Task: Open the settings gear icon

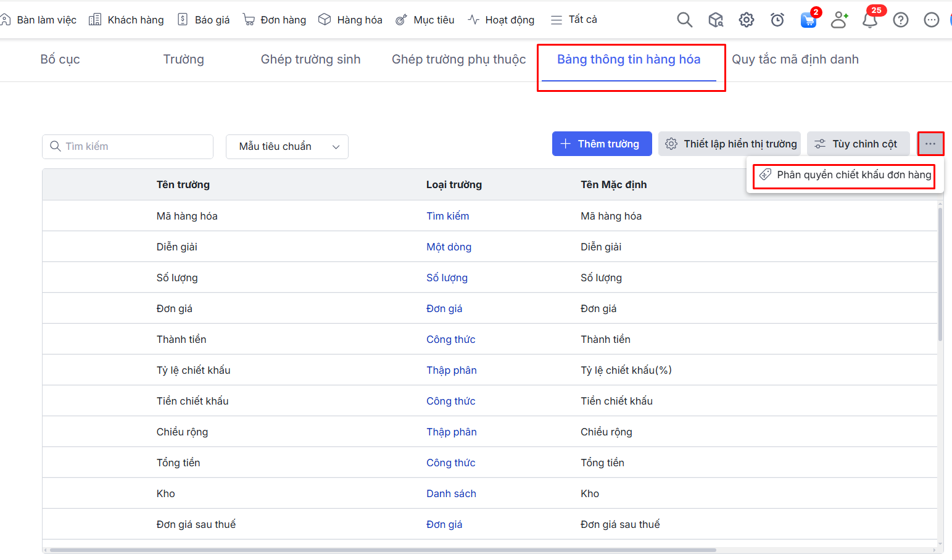Action: coord(746,20)
